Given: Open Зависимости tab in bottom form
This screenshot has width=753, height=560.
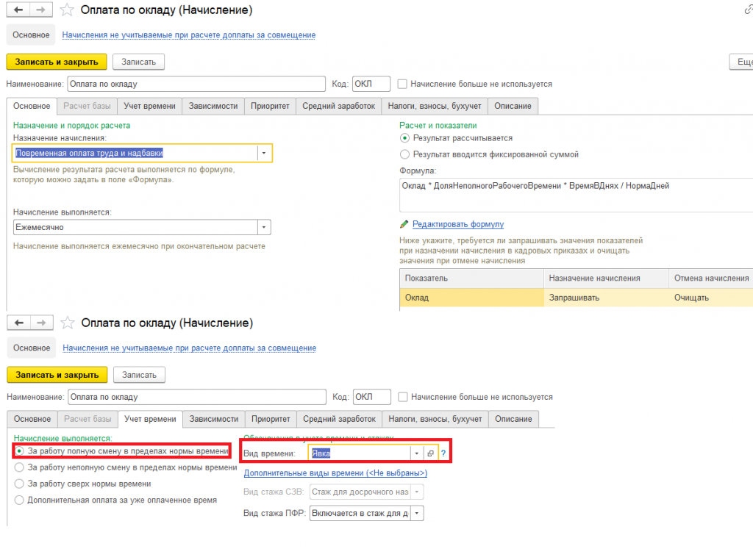Looking at the screenshot, I should [214, 419].
